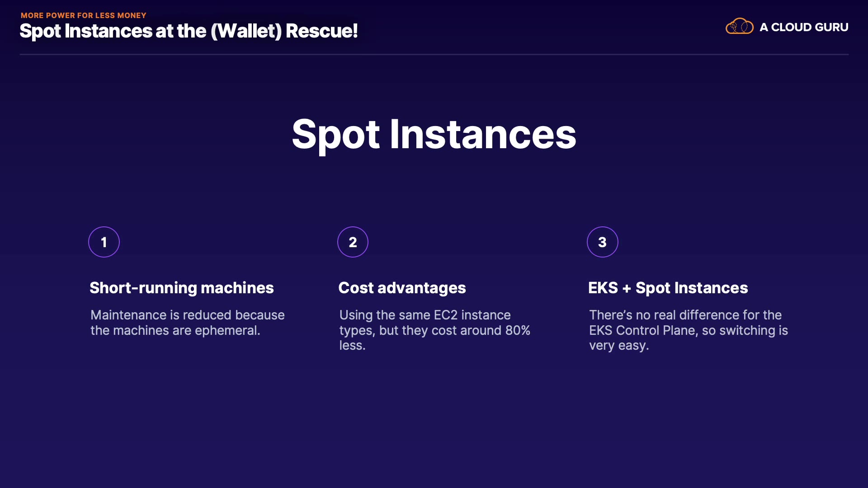Click the A Cloud Guru cloud logo icon
Screen dimensions: 868x488
(x=739, y=27)
